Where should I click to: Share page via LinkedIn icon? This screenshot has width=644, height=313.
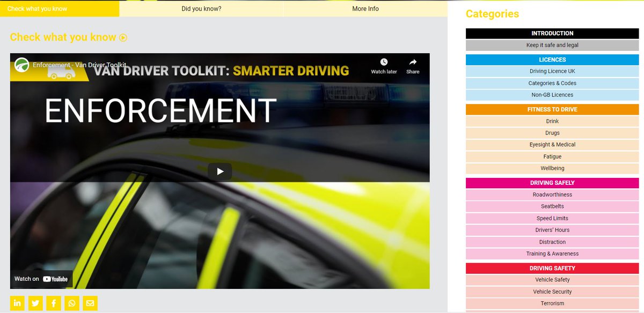pyautogui.click(x=17, y=303)
